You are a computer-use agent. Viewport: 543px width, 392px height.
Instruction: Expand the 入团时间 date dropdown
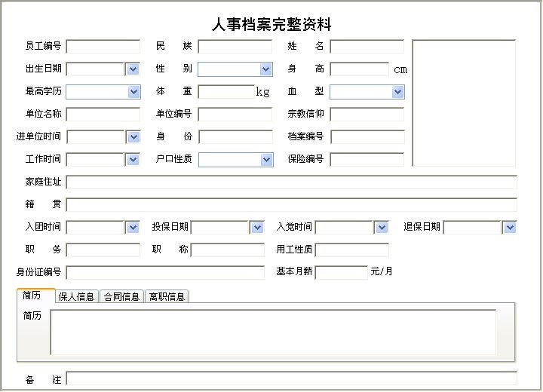coord(133,228)
